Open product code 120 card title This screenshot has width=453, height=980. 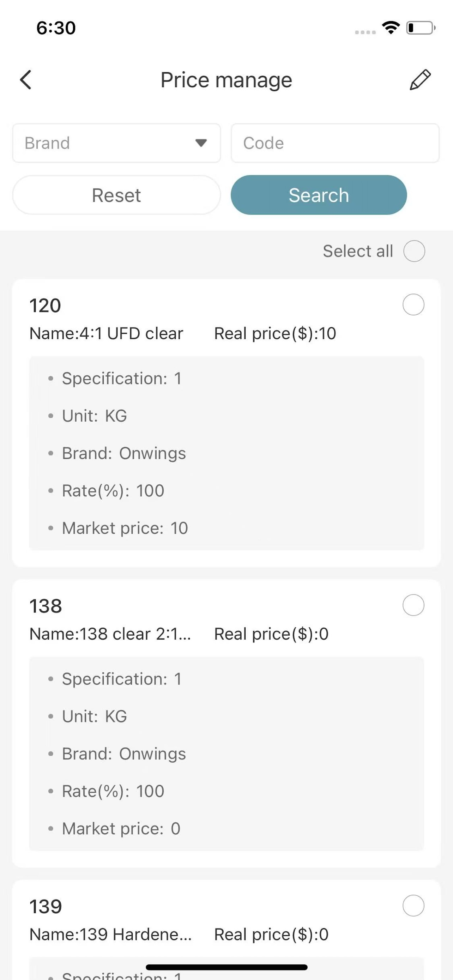click(x=45, y=306)
